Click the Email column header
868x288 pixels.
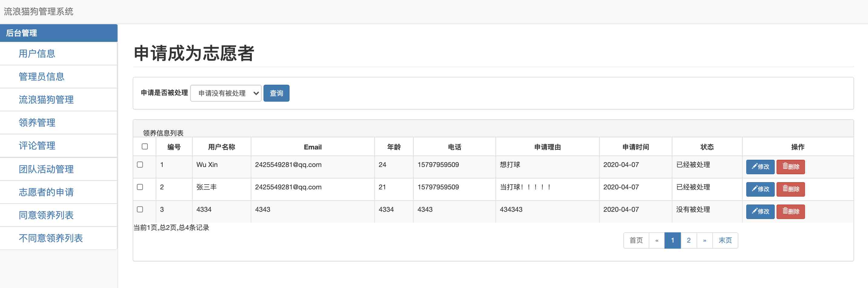(x=313, y=147)
